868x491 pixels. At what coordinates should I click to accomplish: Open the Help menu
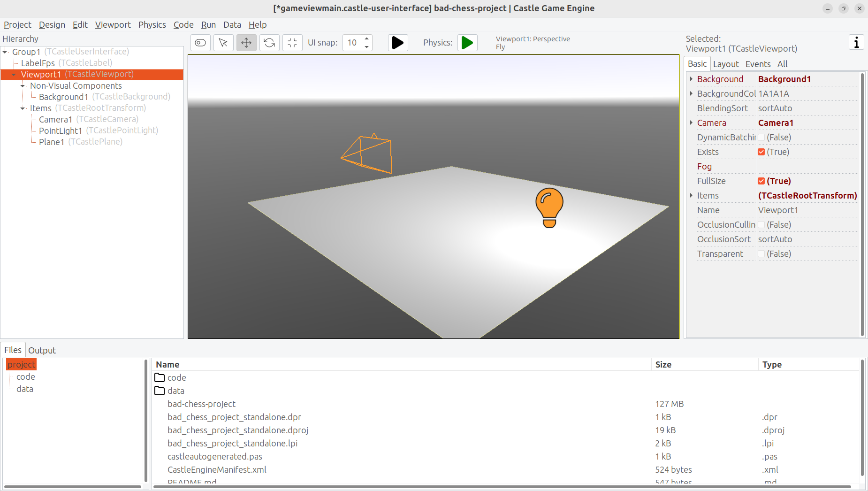pyautogui.click(x=258, y=25)
